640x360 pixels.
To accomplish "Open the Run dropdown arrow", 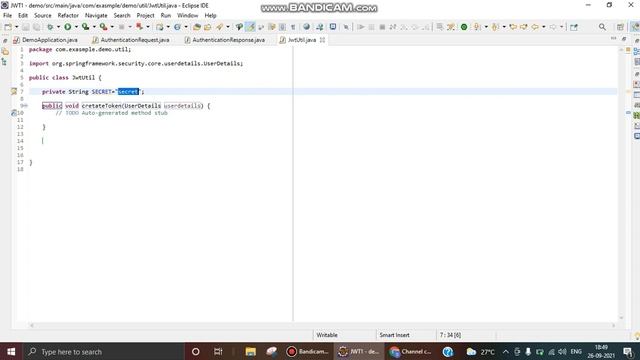I will point(76,27).
